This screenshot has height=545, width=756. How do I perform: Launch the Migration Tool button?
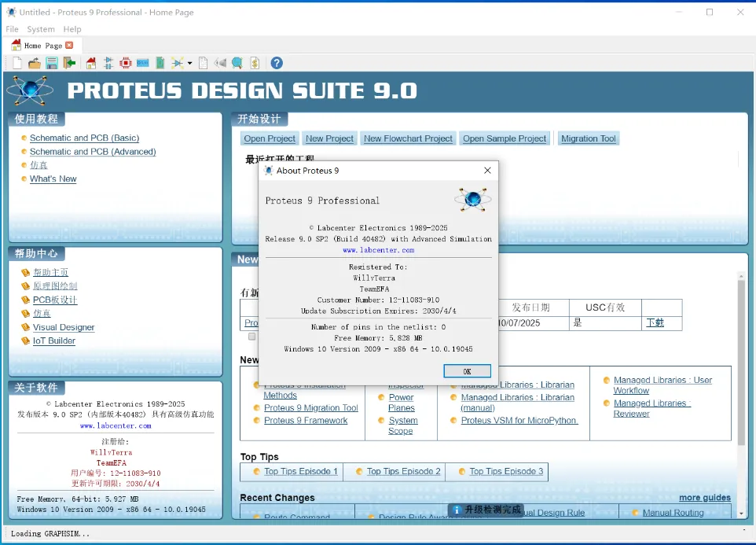point(588,138)
